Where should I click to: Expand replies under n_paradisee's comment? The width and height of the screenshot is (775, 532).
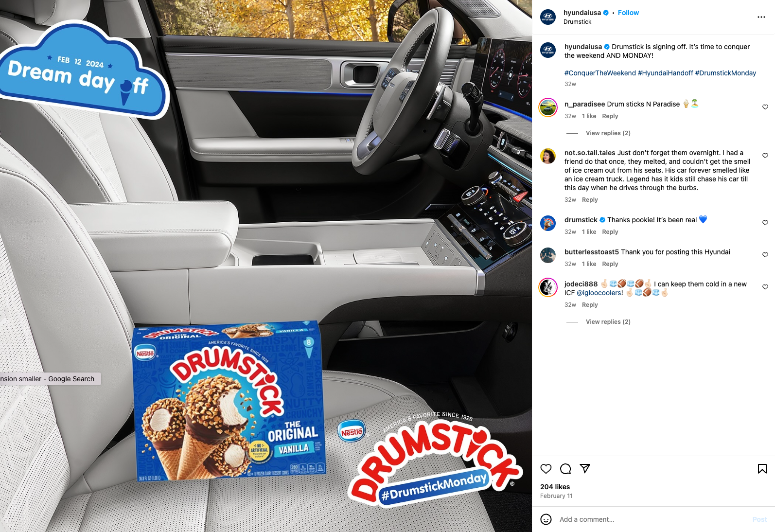[x=608, y=133]
